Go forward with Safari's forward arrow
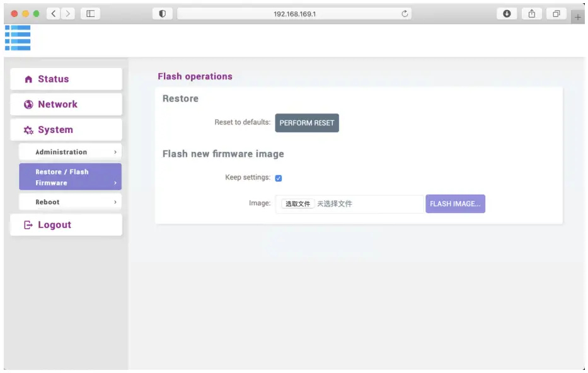 click(68, 14)
